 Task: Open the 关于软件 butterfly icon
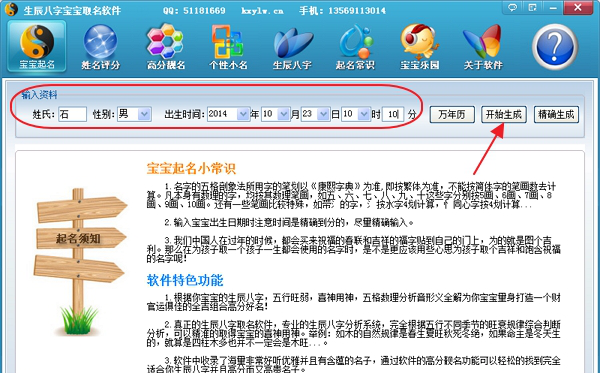tap(483, 47)
